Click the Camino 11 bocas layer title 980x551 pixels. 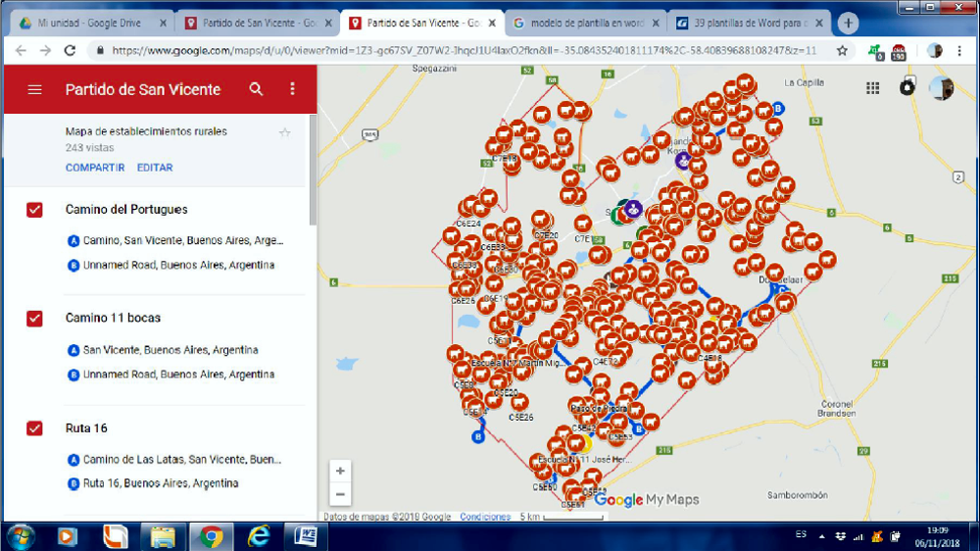tap(113, 319)
